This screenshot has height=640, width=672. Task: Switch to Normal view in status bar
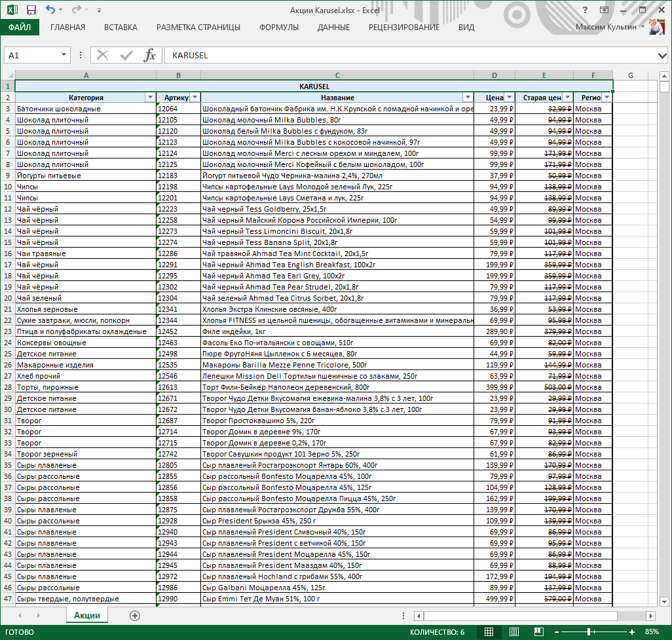(x=489, y=631)
